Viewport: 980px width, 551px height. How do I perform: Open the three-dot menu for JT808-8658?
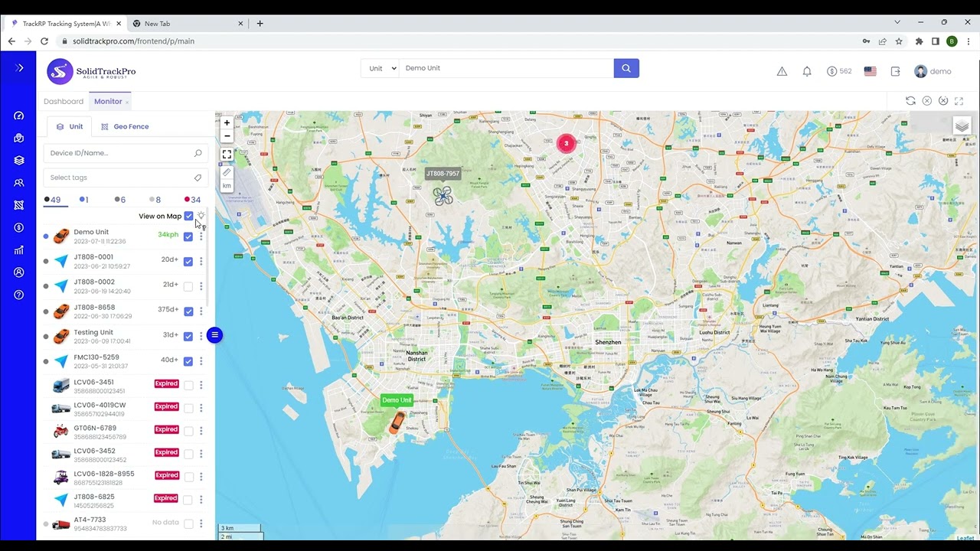point(201,311)
